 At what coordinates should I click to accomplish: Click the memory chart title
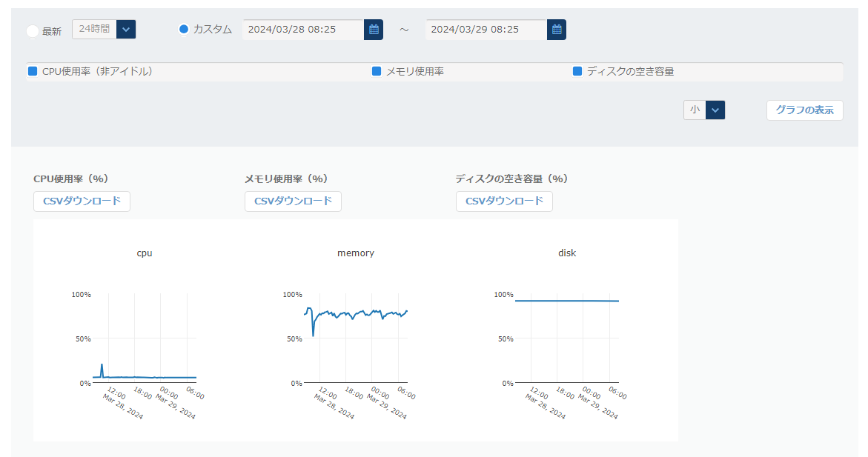click(356, 253)
